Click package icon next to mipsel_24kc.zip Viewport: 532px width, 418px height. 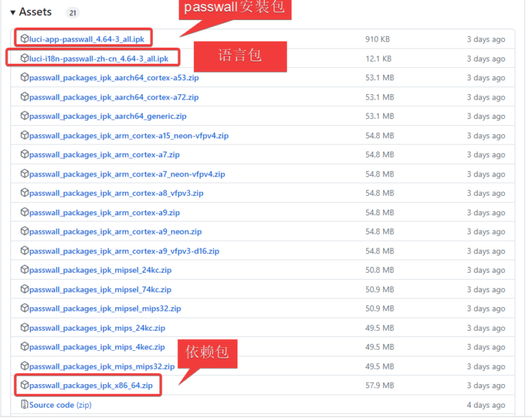click(25, 270)
